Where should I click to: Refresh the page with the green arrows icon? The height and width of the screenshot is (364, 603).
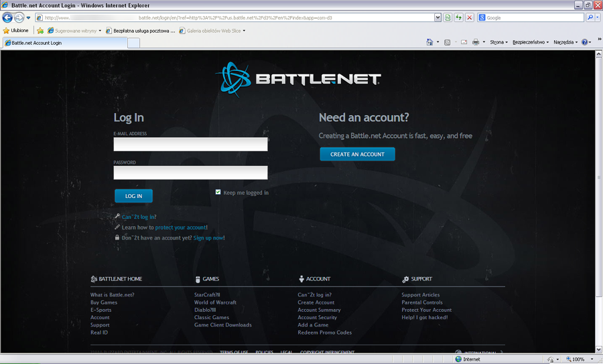(458, 17)
